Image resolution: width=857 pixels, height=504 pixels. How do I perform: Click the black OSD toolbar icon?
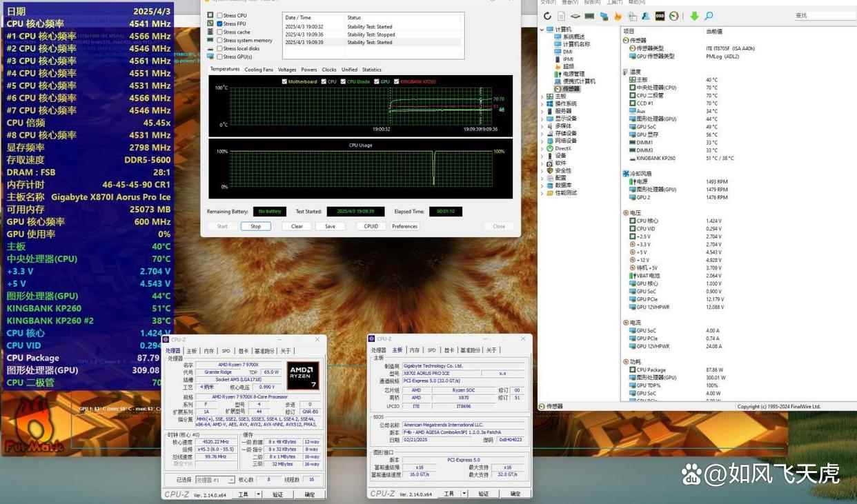pyautogui.click(x=660, y=16)
